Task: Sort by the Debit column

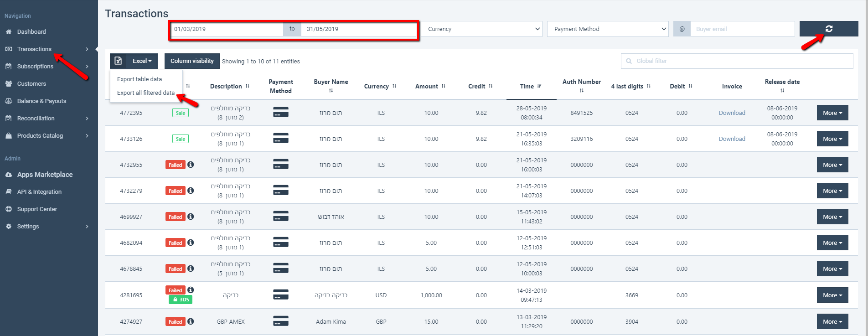Action: pyautogui.click(x=681, y=86)
